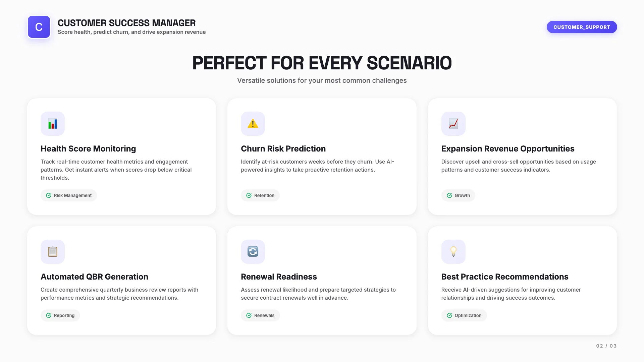
Task: Click the Growth tag chip
Action: tap(458, 195)
